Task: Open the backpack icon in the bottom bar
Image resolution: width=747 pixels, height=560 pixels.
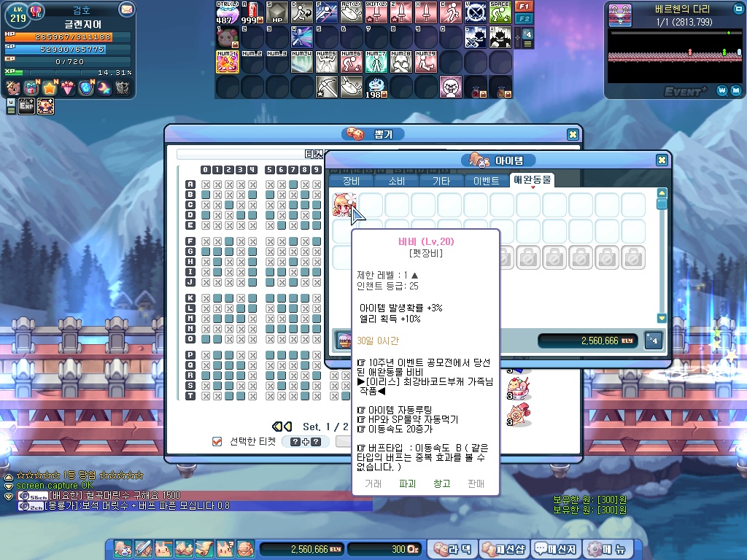Action: (246, 549)
